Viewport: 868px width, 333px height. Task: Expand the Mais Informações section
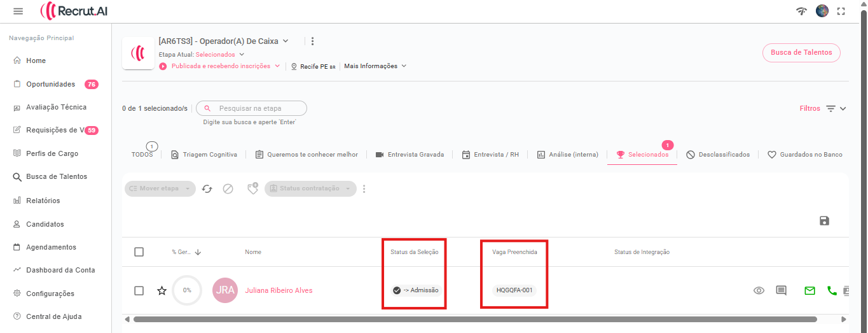tap(375, 66)
